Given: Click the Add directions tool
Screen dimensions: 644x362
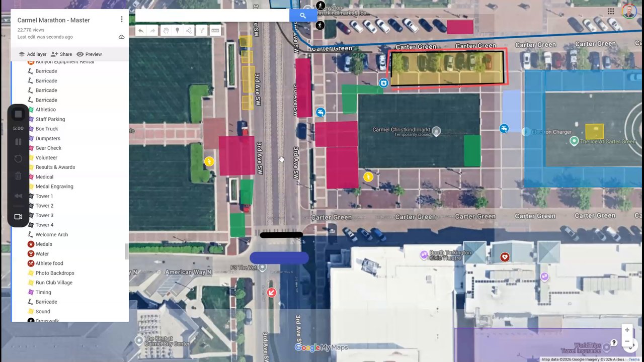Looking at the screenshot, I should (x=201, y=31).
